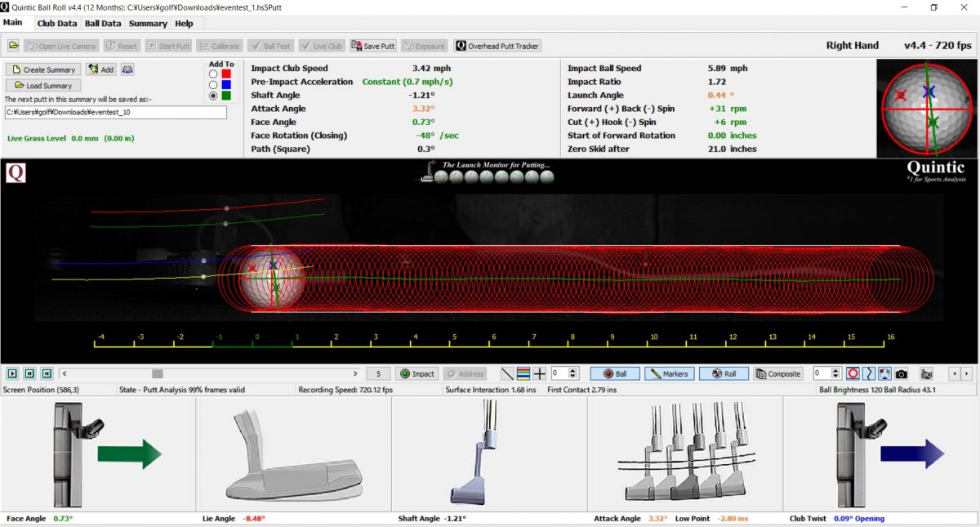Click the small left arrow nudge button

955,373
